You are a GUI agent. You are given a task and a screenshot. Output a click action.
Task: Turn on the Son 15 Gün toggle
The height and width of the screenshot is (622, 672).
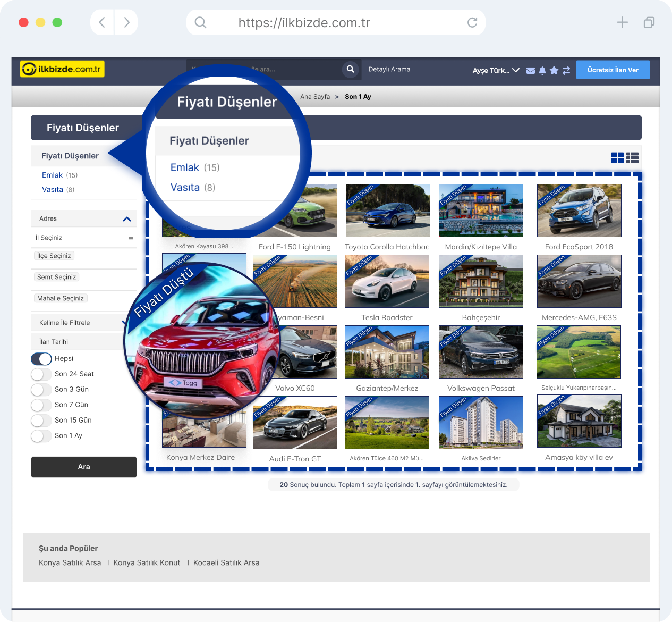click(x=41, y=421)
